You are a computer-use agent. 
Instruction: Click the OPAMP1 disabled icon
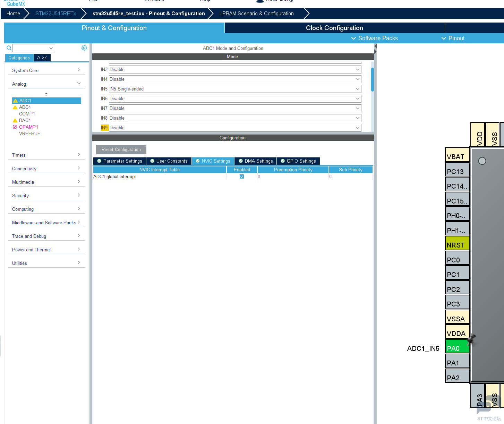point(15,127)
